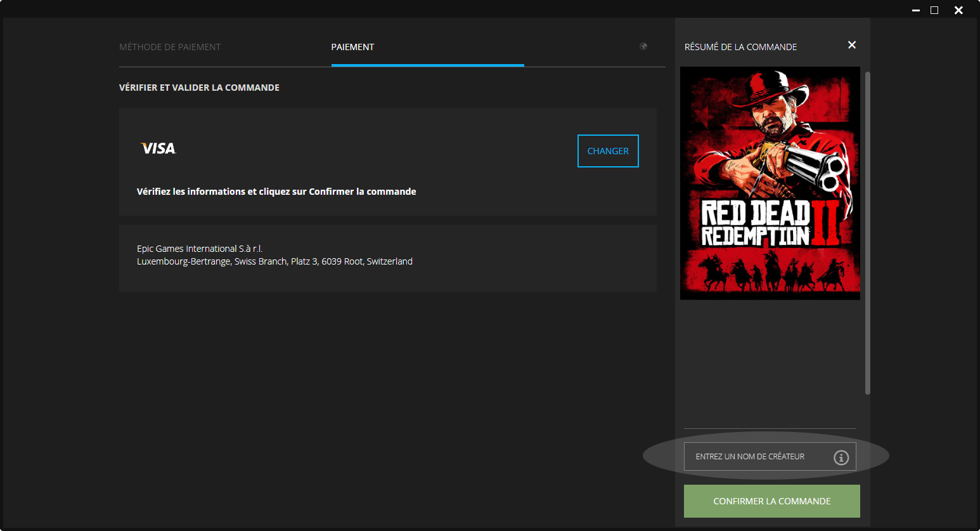Click CONFIRMER LA COMMANDE to confirm order
This screenshot has height=531, width=980.
[x=771, y=501]
